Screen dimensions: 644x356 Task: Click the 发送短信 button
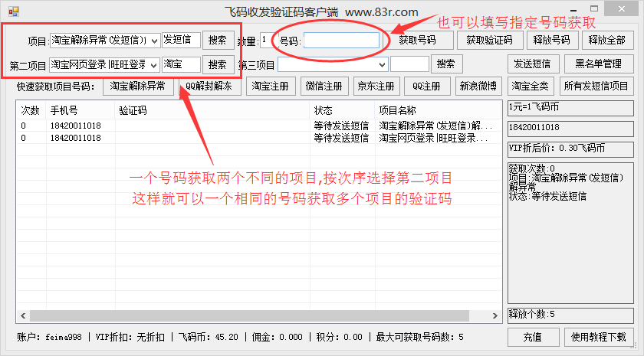(531, 64)
